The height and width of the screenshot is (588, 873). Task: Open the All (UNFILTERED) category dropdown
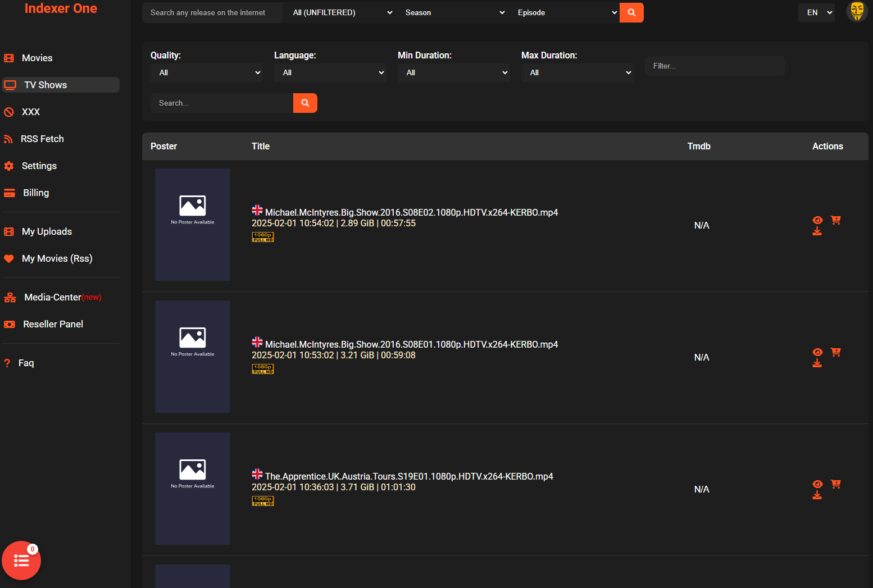point(342,12)
